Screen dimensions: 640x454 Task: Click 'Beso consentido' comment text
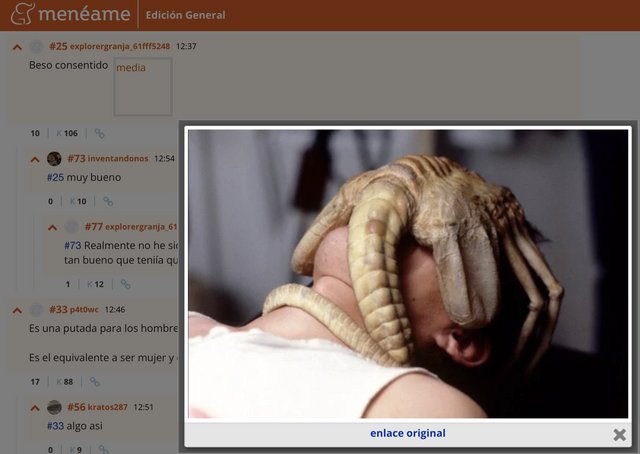(x=69, y=65)
